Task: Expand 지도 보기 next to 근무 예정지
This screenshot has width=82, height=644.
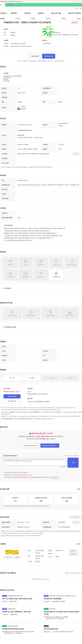Action: pyautogui.click(x=76, y=154)
